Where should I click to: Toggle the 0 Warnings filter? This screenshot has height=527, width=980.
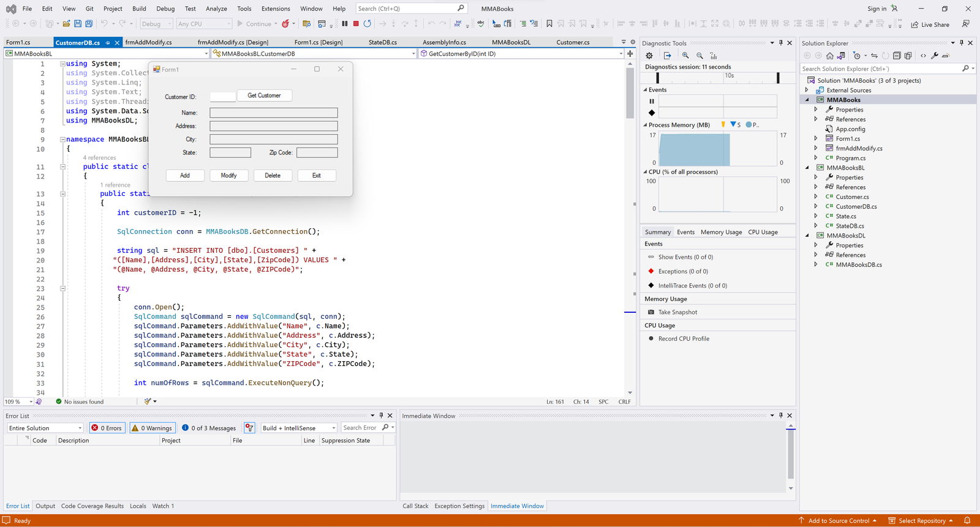152,428
